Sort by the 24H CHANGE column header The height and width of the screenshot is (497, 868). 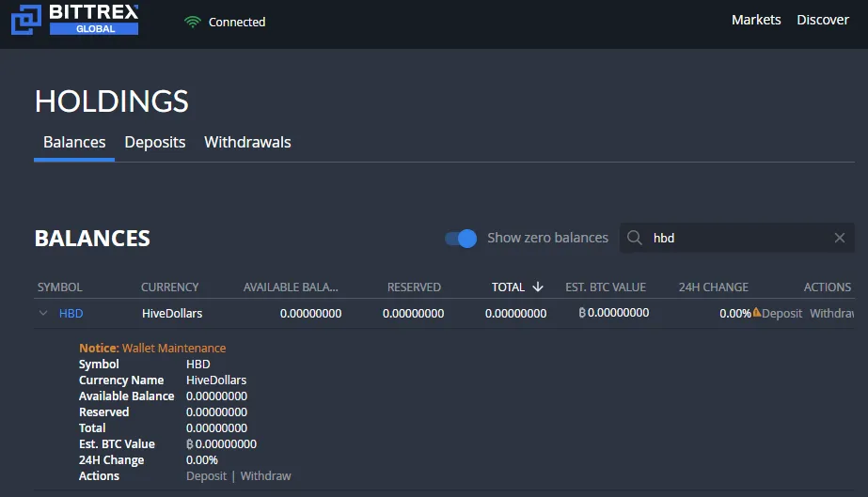(714, 287)
